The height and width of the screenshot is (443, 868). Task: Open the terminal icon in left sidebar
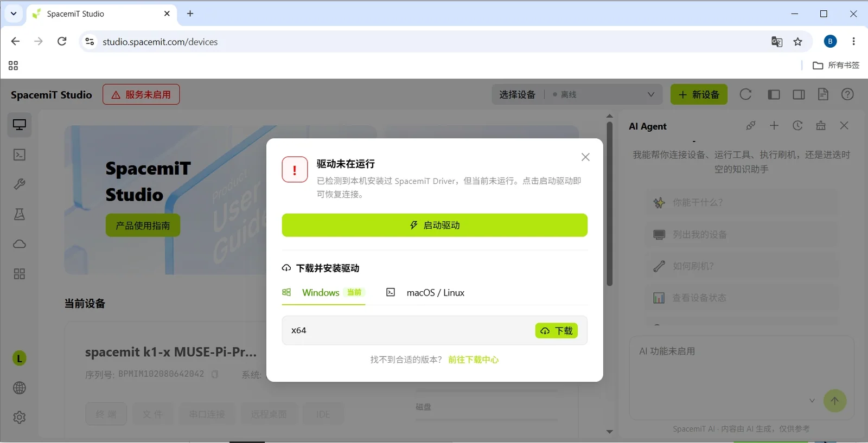point(20,155)
